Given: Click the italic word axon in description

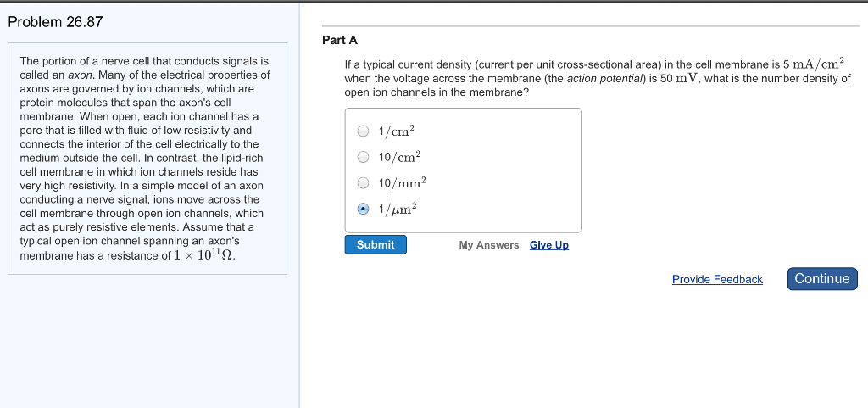Looking at the screenshot, I should (x=79, y=75).
